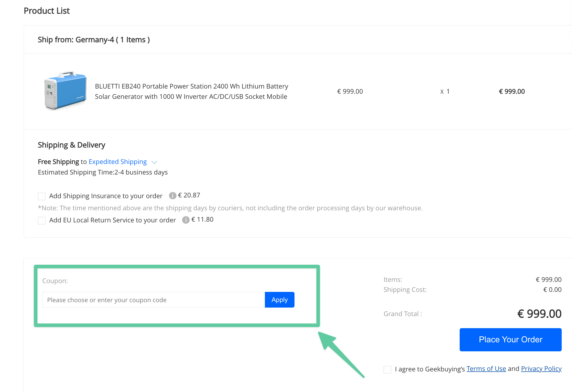Open the Terms of Use link
The image size is (572, 392).
[x=486, y=369]
